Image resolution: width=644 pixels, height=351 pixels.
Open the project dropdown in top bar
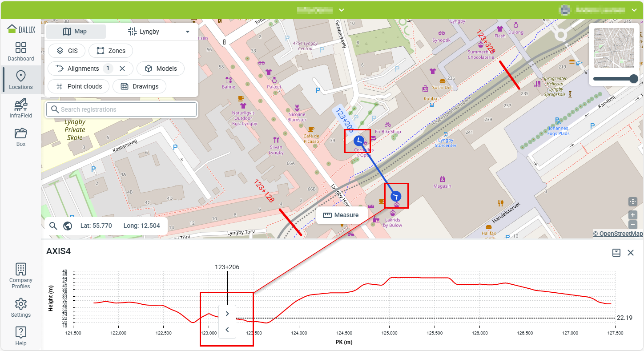click(x=342, y=10)
